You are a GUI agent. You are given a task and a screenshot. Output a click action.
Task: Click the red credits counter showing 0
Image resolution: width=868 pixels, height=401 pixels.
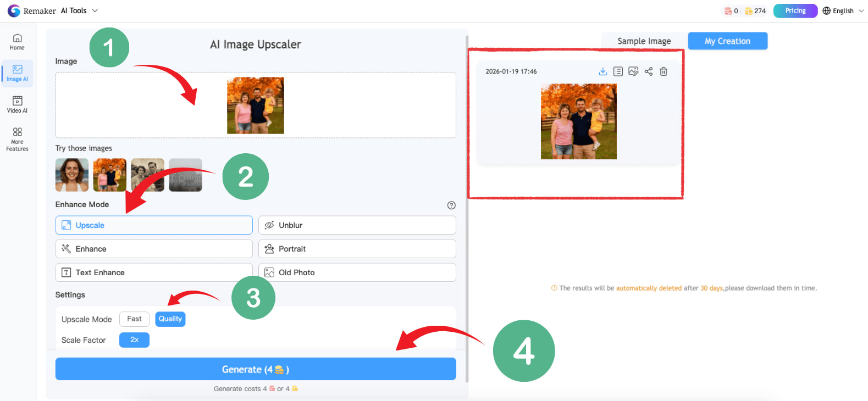(731, 11)
